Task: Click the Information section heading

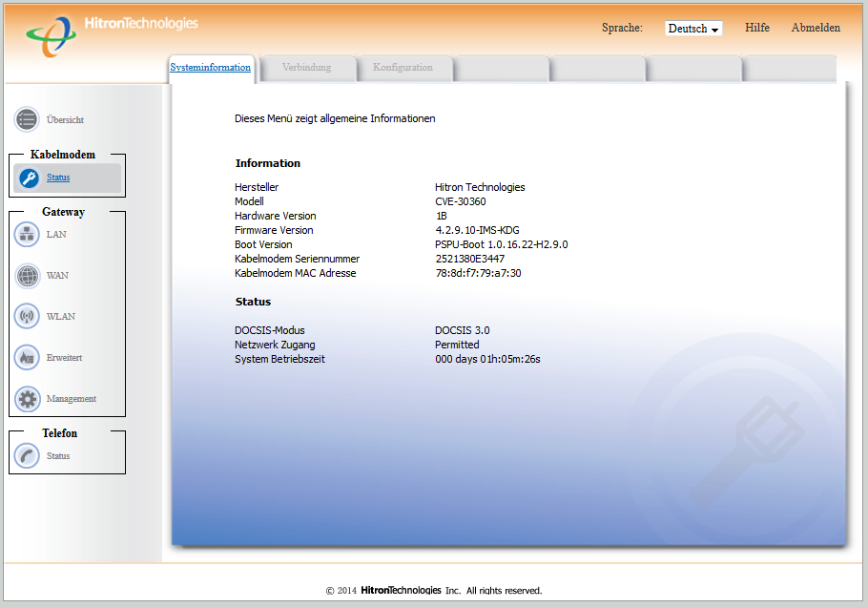Action: pyautogui.click(x=268, y=163)
